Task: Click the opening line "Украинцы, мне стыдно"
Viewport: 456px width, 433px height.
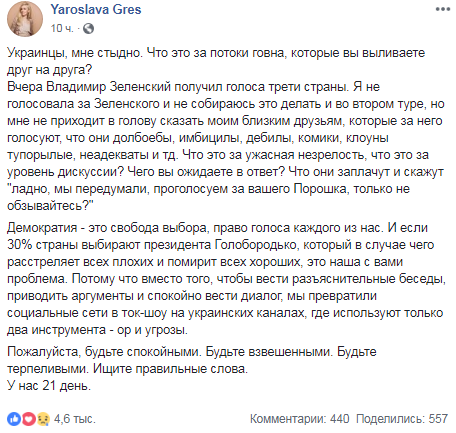Action: click(x=74, y=53)
